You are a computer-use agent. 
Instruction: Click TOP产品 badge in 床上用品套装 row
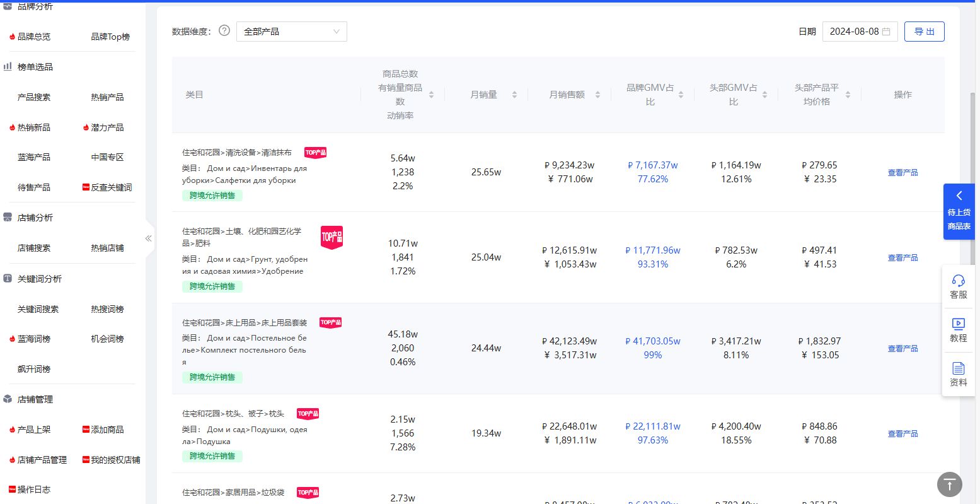coord(330,322)
